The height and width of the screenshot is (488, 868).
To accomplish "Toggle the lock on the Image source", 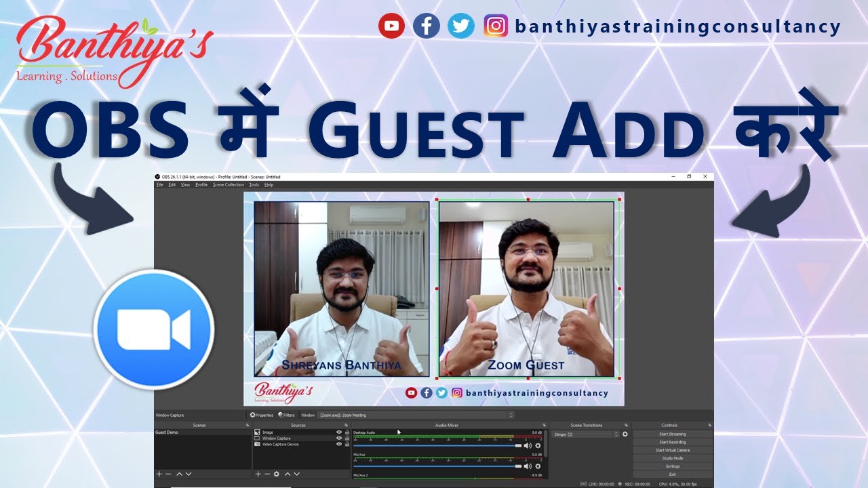I will 347,432.
